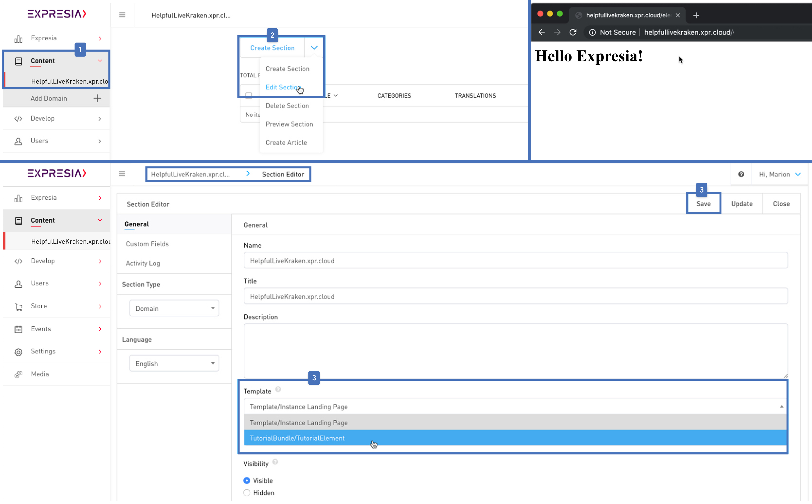Open the Events calendar icon
Screen dimensions: 812x504
[18, 329]
